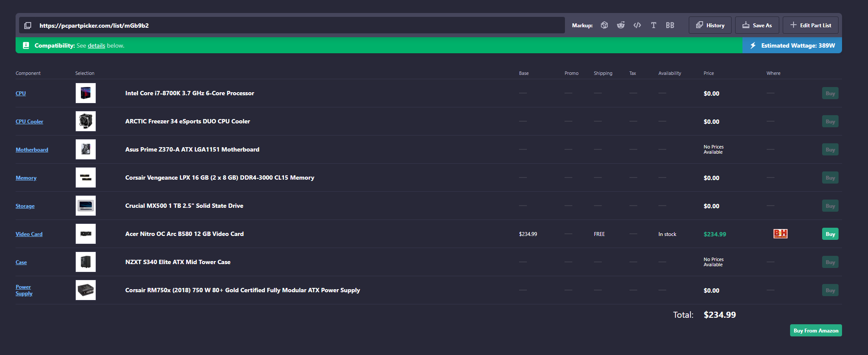Open Crucial MX500 1 TB product name
Viewport: 868px width, 355px height.
pyautogui.click(x=184, y=206)
